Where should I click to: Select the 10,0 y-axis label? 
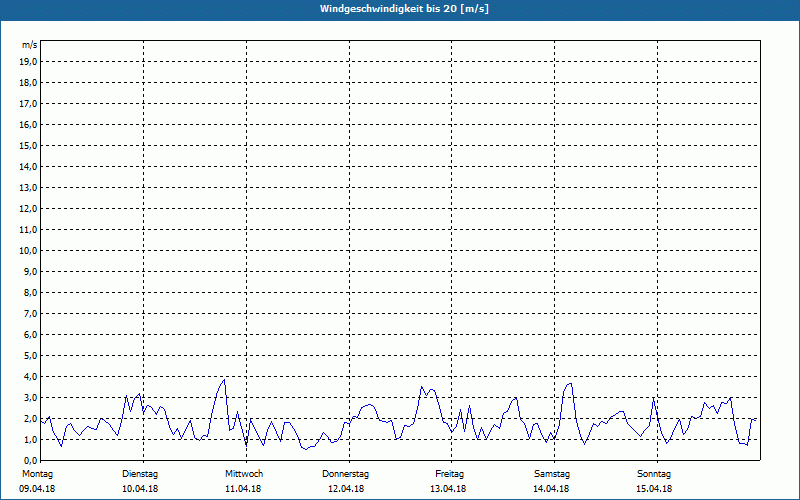tap(28, 251)
